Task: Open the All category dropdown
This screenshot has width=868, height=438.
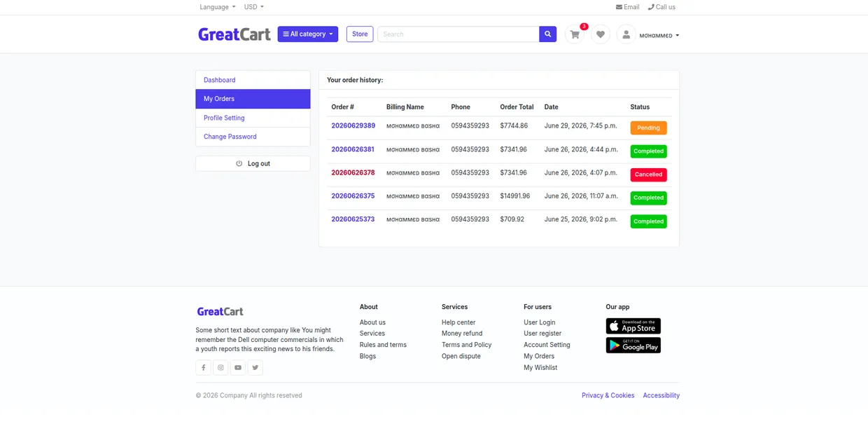Action: pyautogui.click(x=308, y=34)
